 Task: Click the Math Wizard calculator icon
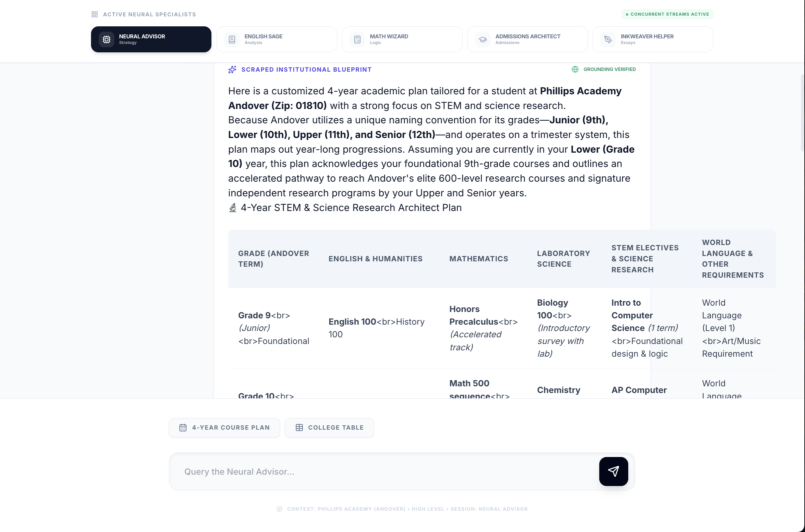tap(357, 39)
